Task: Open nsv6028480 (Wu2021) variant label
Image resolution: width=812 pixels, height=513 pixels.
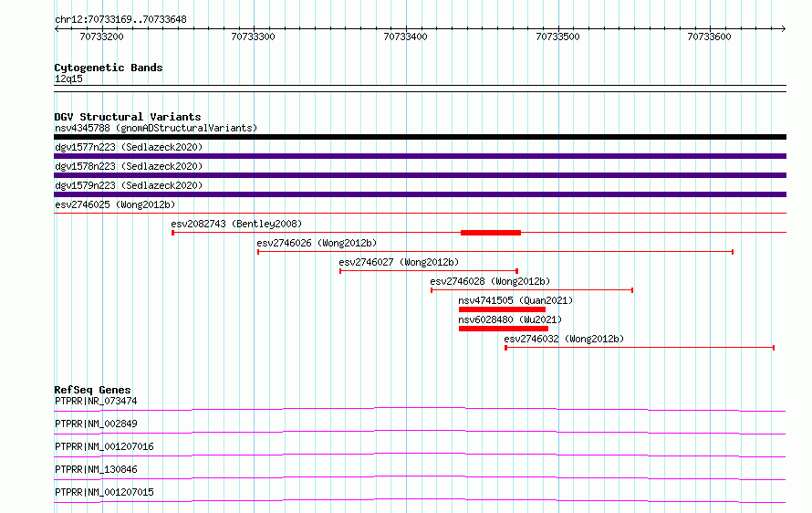Action: coord(510,319)
